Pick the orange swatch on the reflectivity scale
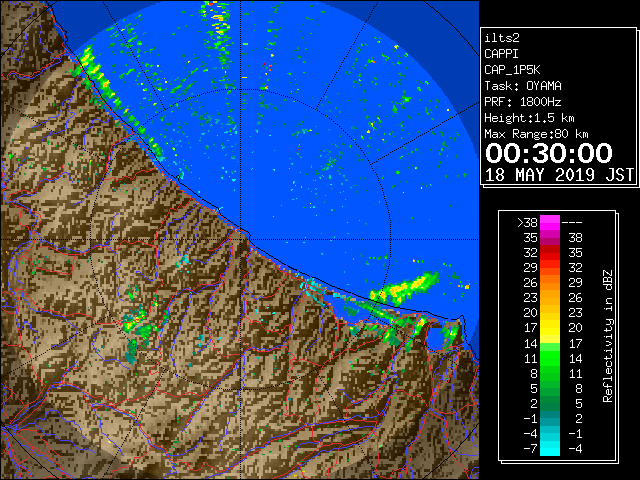 pos(550,282)
